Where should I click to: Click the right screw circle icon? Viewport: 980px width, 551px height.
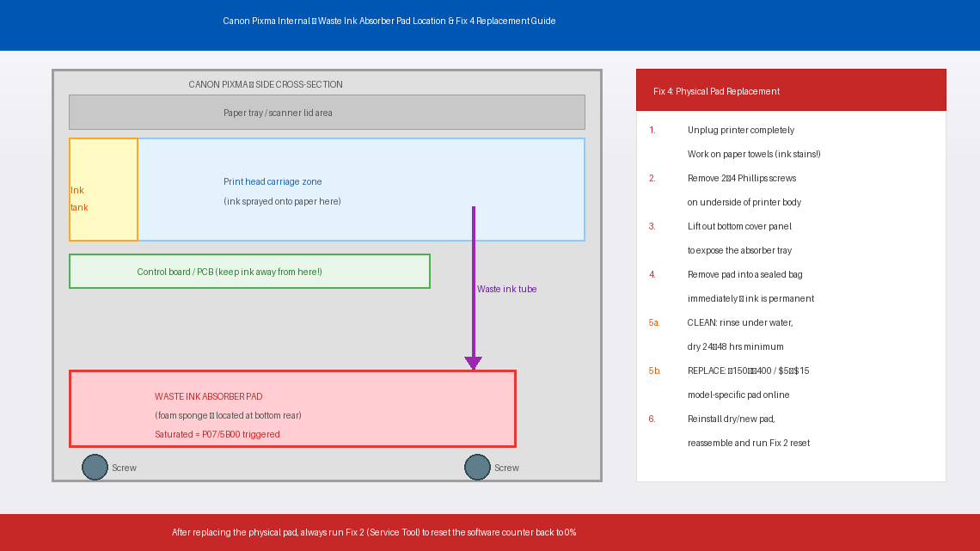477,467
